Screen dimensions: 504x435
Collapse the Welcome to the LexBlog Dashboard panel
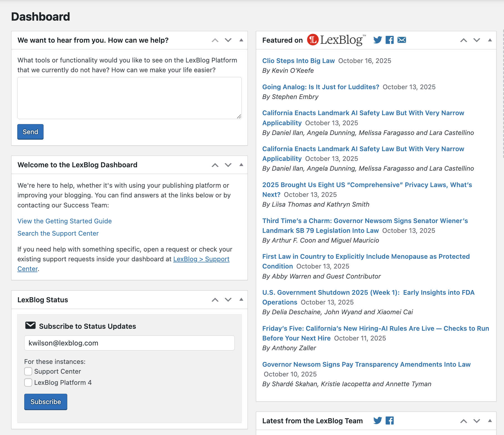pos(241,165)
